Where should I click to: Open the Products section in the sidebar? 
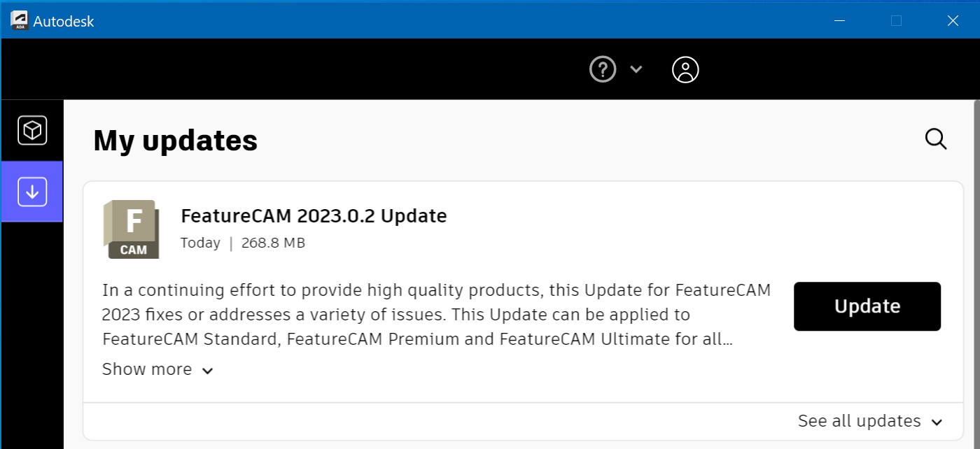tap(31, 130)
